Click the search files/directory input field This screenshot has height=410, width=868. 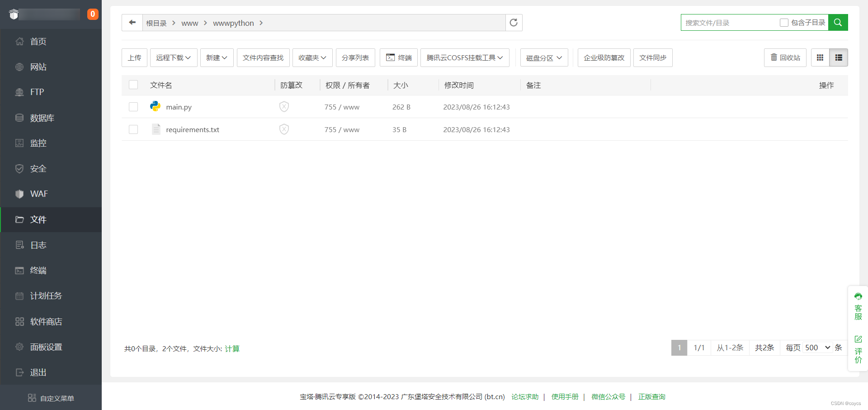tap(730, 23)
